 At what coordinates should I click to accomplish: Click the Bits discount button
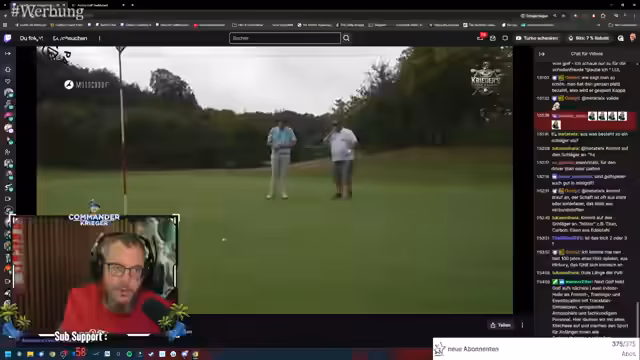588,38
